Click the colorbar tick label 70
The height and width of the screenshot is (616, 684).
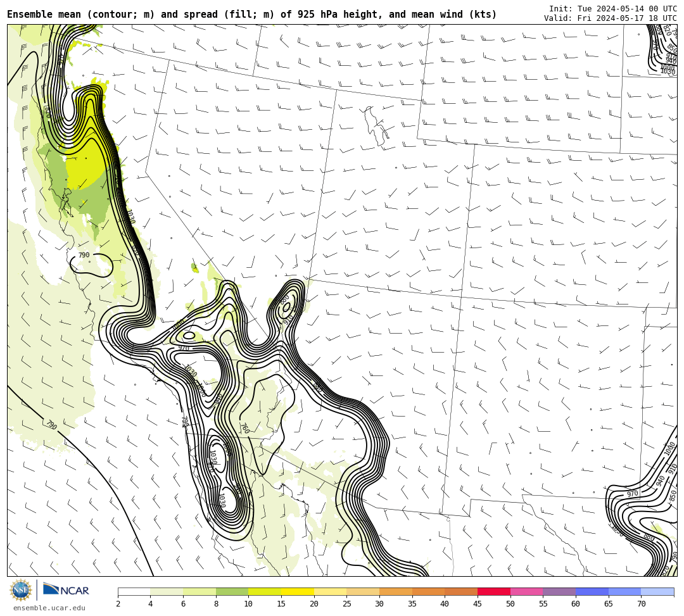(641, 604)
